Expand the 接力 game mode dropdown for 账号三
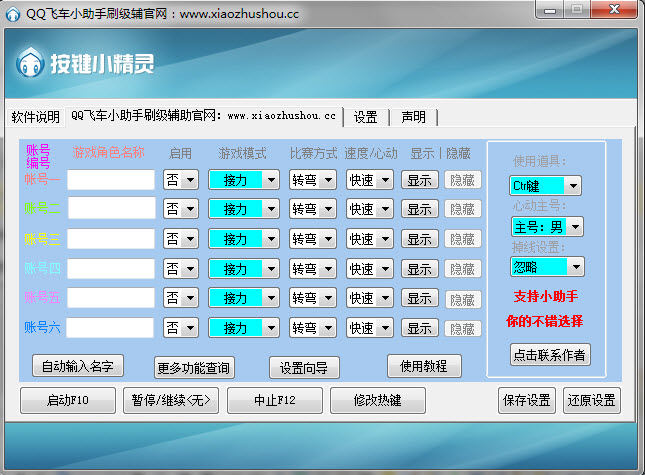Viewport: 645px width, 475px height. pos(244,239)
